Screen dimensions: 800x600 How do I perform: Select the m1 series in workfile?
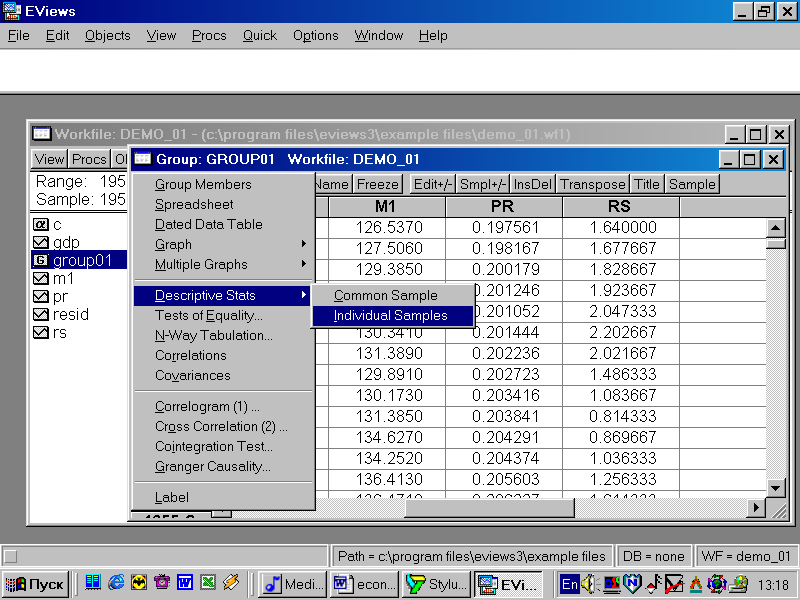click(54, 279)
